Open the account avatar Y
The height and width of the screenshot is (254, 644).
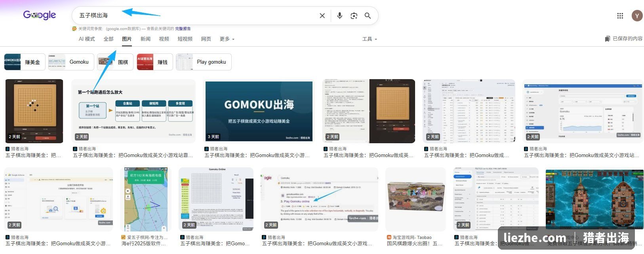pos(637,15)
